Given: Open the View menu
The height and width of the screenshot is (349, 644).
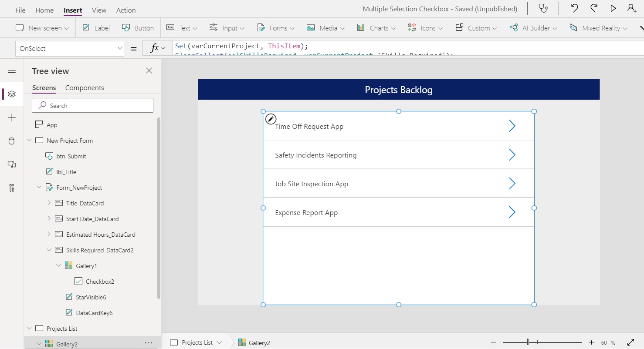Looking at the screenshot, I should 99,10.
